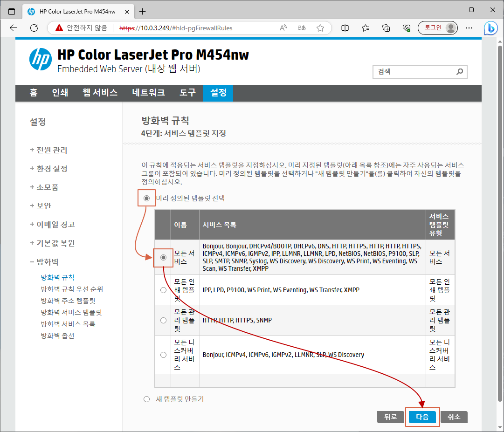Open 방화벽 서비스 템플릿 link
This screenshot has width=504, height=432.
click(71, 312)
